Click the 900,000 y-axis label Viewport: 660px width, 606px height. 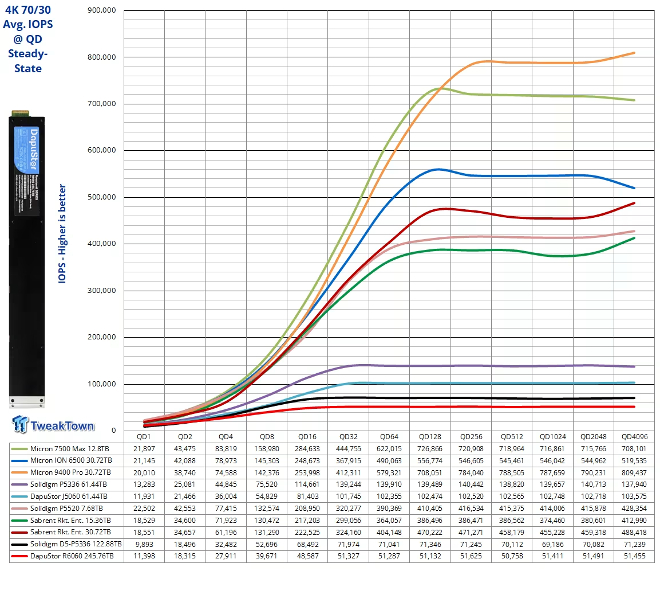tap(102, 10)
